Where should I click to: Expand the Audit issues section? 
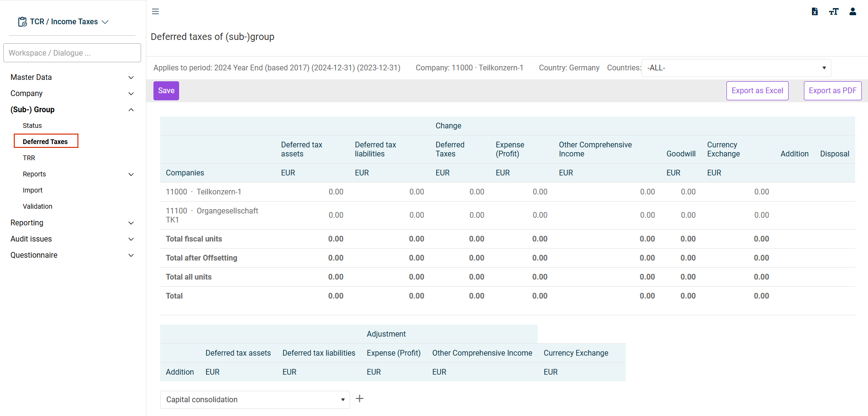coord(72,239)
